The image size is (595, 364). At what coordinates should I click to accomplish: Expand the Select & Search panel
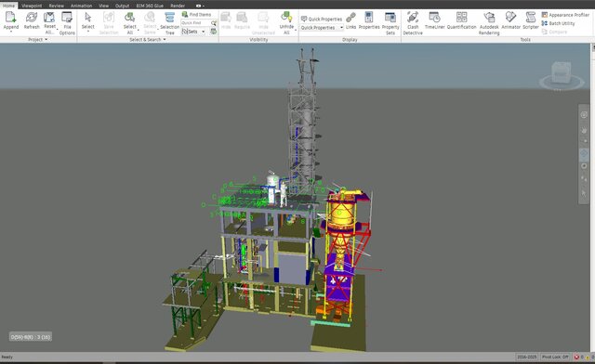coord(148,39)
